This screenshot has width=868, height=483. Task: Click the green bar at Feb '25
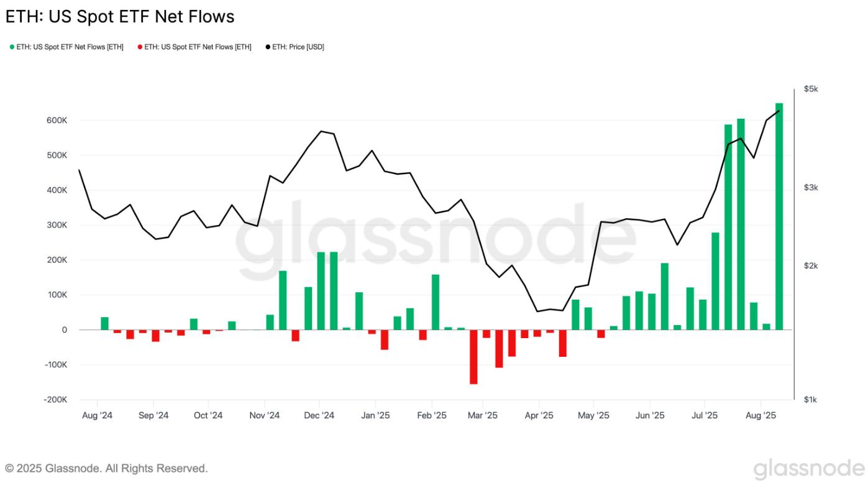click(x=436, y=302)
